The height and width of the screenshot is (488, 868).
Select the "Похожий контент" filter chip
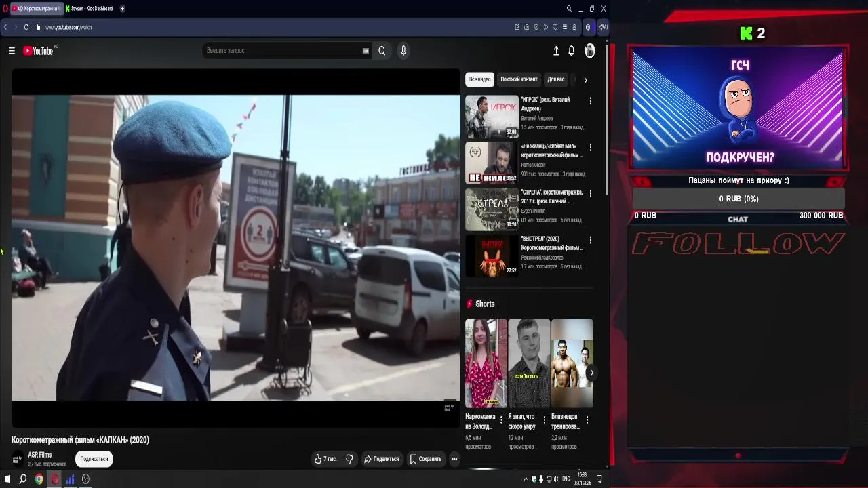tap(519, 79)
